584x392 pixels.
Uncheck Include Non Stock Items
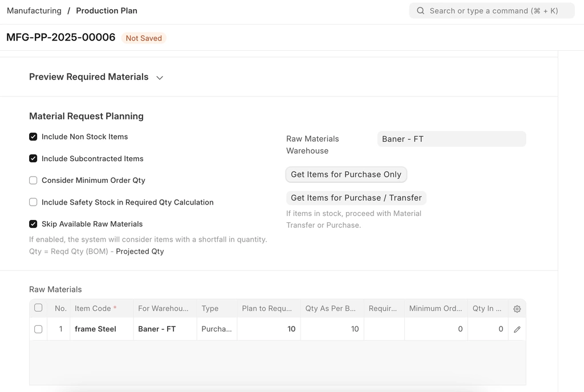[x=33, y=137]
